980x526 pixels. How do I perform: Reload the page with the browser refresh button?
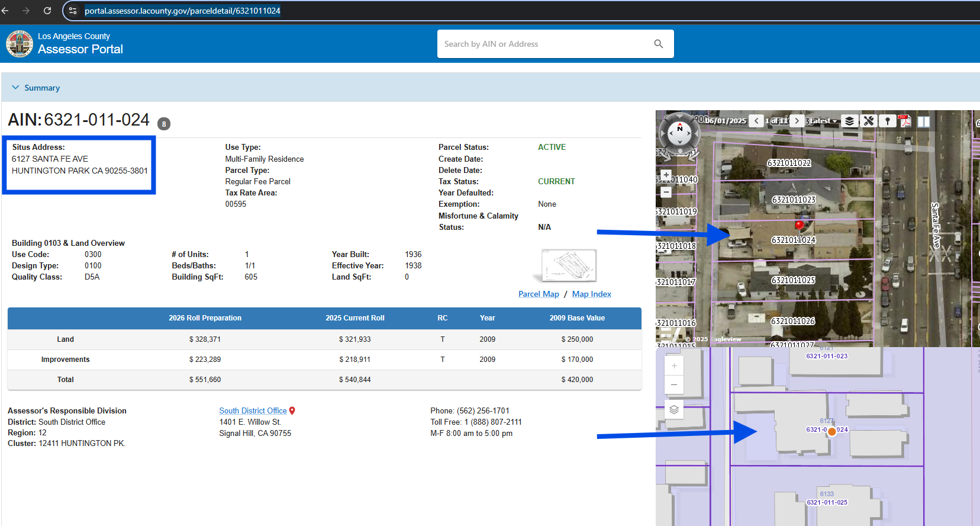pos(47,11)
